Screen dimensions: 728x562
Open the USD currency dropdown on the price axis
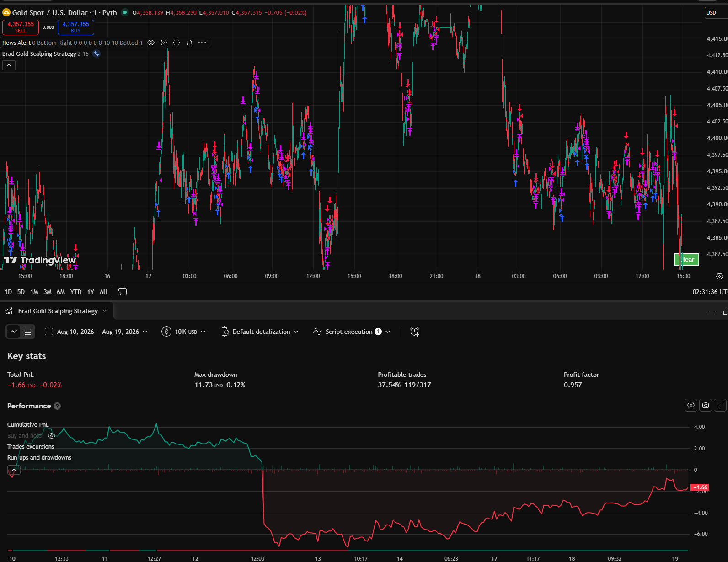(716, 13)
